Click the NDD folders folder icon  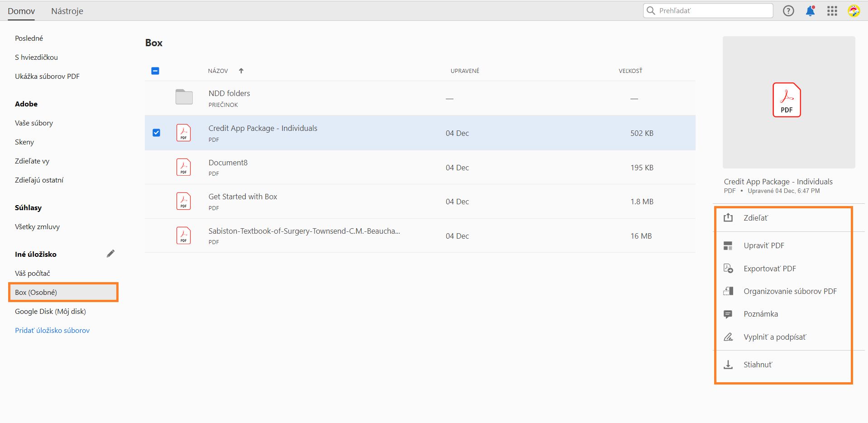184,97
